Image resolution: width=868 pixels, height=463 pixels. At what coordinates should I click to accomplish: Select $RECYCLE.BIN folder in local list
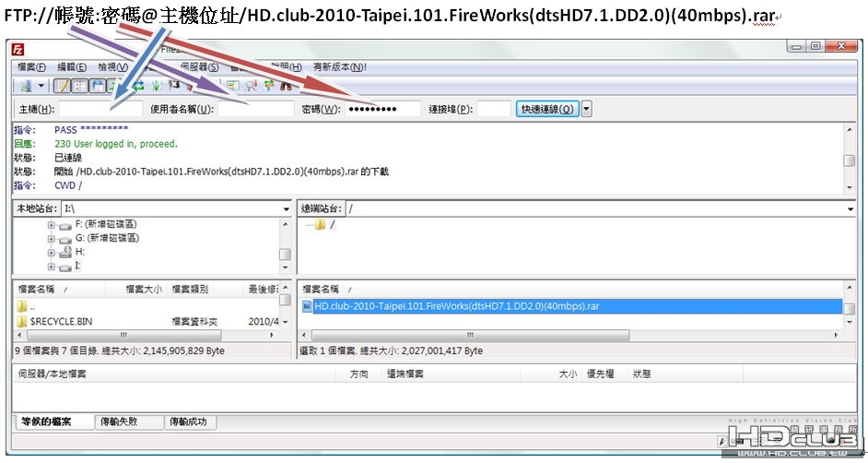click(x=61, y=321)
